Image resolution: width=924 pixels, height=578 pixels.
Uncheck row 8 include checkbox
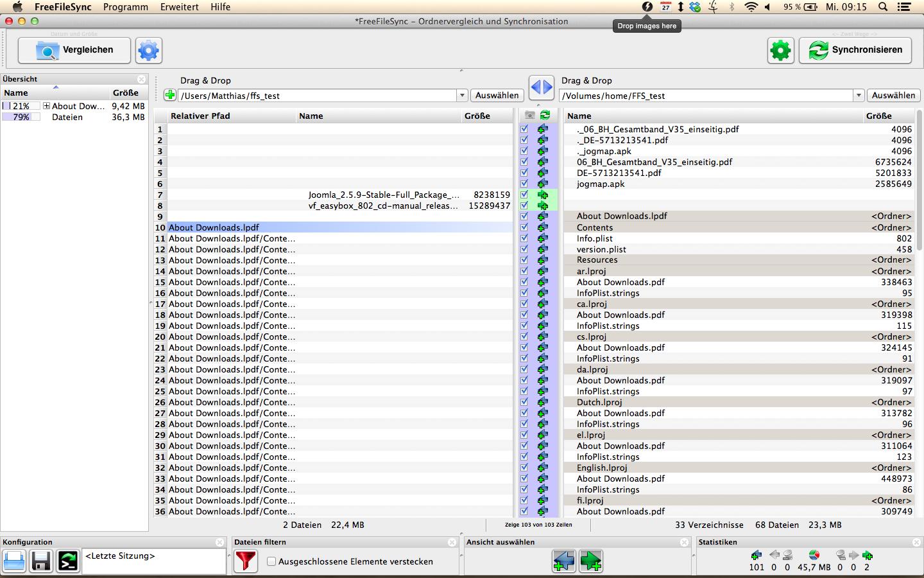(524, 206)
